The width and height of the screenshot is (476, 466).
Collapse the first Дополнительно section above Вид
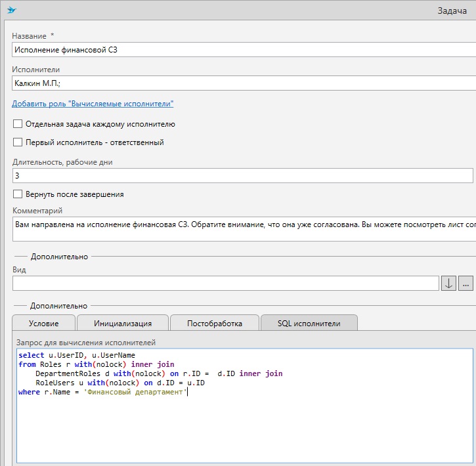[x=59, y=257]
